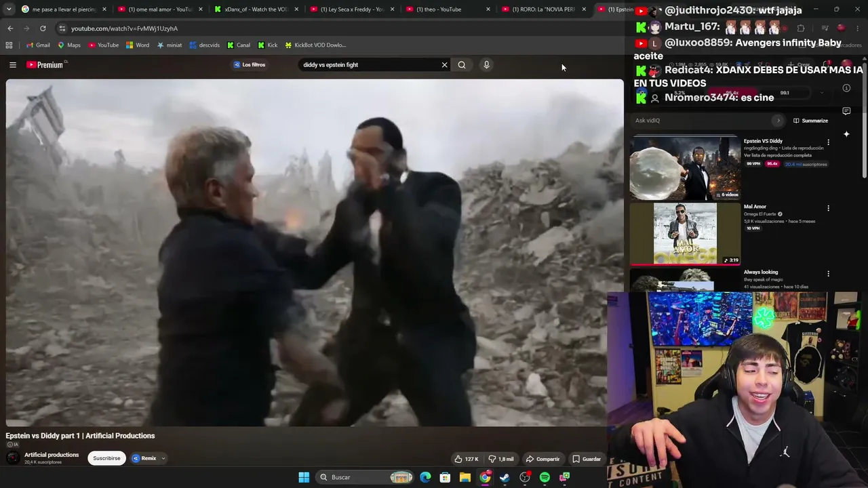The width and height of the screenshot is (868, 488).
Task: Reload the current browser page
Action: point(43,28)
